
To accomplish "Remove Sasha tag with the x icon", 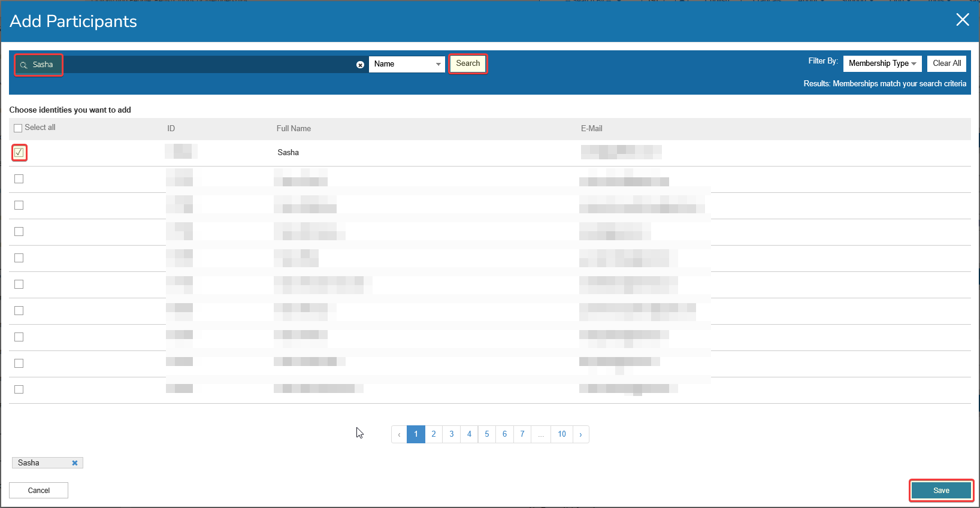I will pos(75,463).
